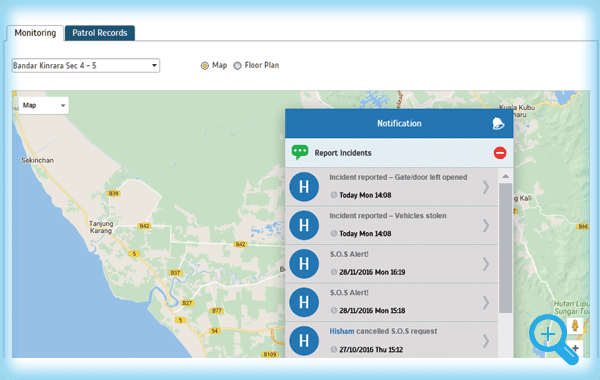Switch to the Monitoring tab
Image resolution: width=600 pixels, height=380 pixels.
click(x=35, y=33)
